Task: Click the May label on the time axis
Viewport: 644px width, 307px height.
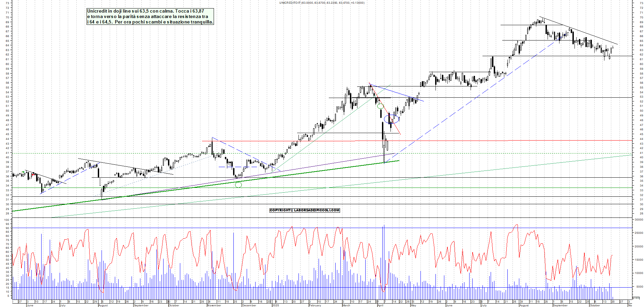Action: [413, 305]
